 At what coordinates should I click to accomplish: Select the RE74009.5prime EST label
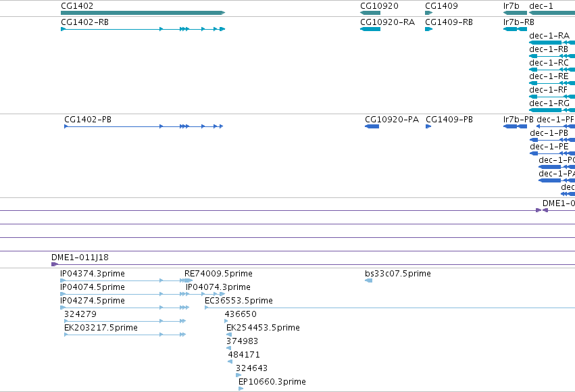click(218, 274)
